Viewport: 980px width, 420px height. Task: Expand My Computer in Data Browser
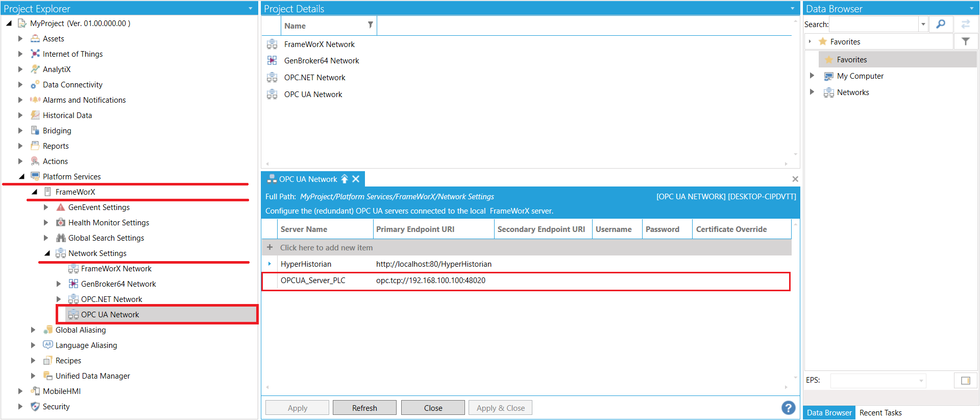coord(812,76)
